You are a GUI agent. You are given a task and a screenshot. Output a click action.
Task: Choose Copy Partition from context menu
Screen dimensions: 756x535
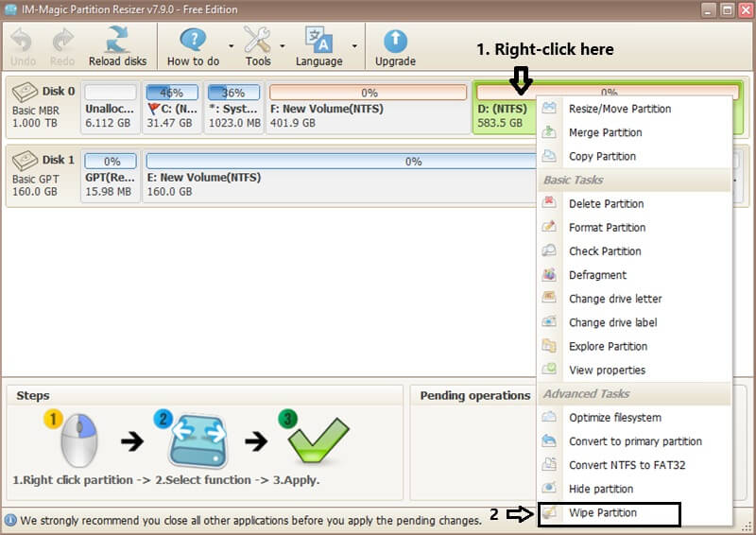634,156
